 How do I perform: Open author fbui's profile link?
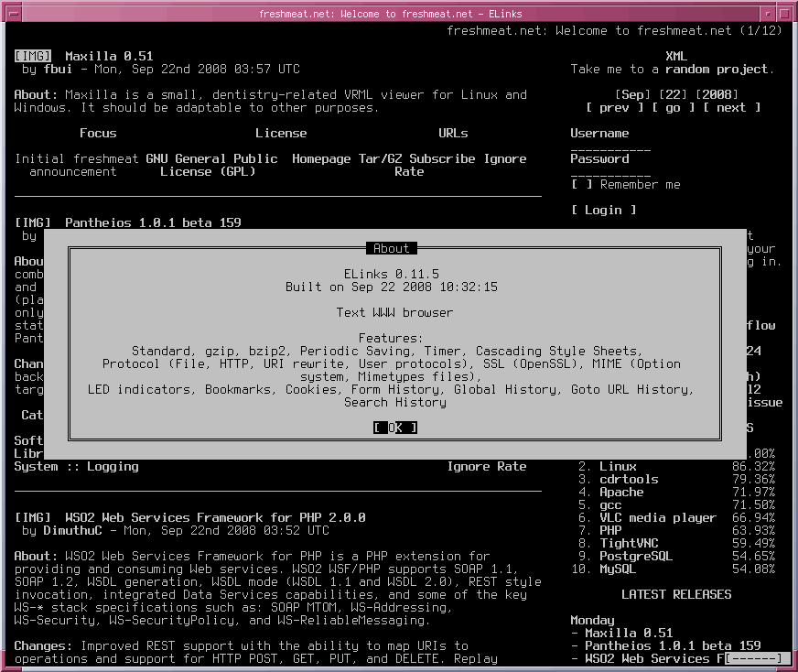tap(58, 69)
